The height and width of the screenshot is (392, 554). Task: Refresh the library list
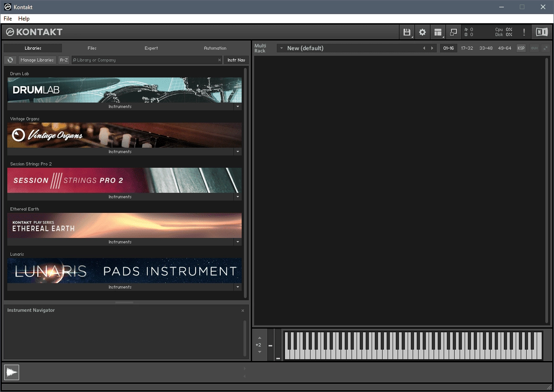pyautogui.click(x=10, y=60)
